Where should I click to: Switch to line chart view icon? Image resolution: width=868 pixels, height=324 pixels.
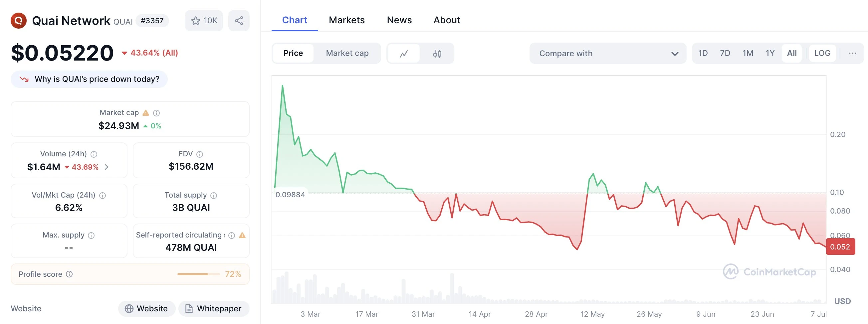404,53
